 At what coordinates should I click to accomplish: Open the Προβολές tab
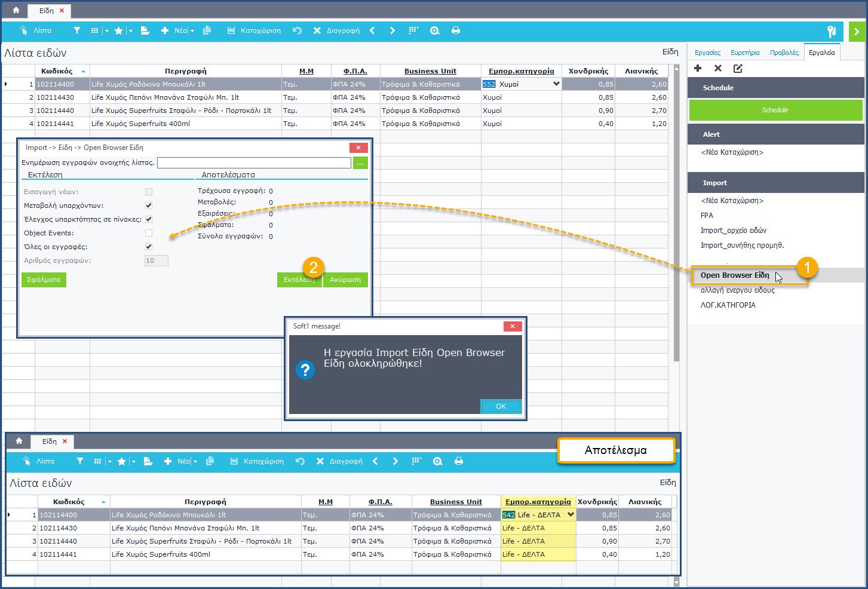(x=784, y=53)
